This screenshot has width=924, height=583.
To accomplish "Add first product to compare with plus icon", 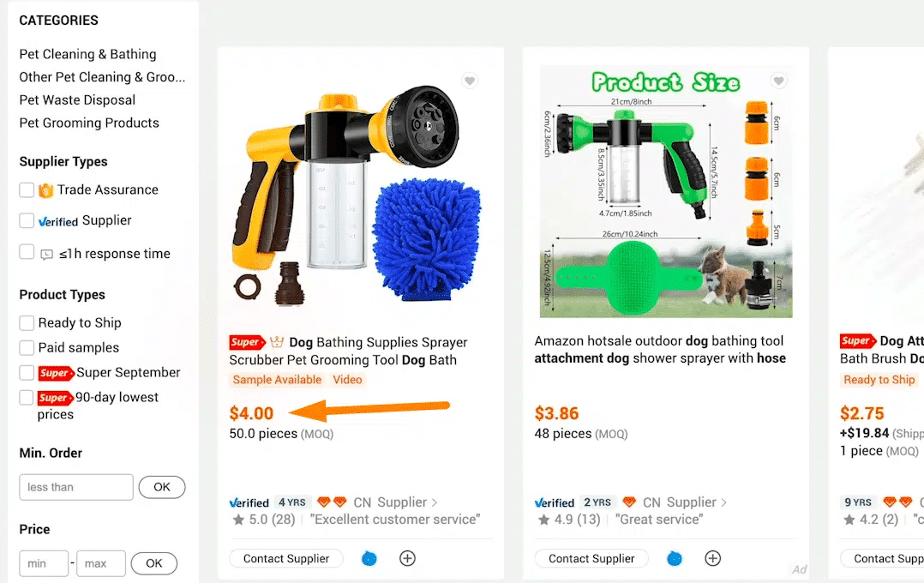I will coord(407,558).
